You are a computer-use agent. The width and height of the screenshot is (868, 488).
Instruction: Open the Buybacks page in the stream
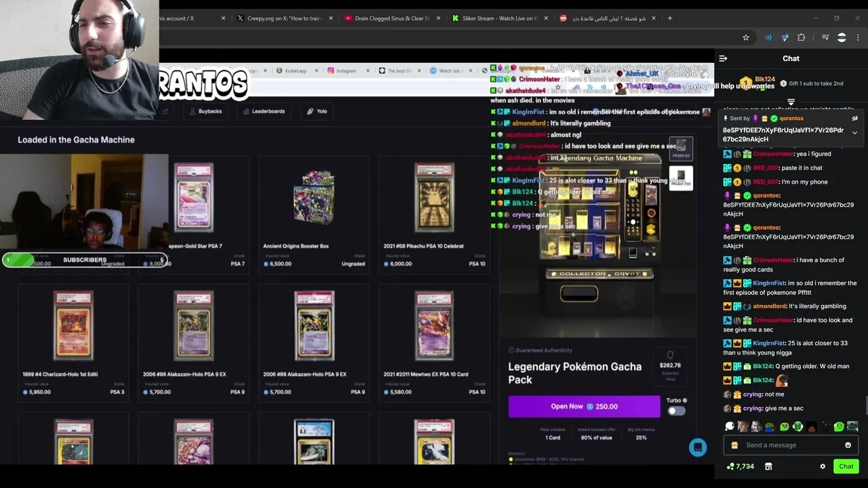pyautogui.click(x=205, y=111)
